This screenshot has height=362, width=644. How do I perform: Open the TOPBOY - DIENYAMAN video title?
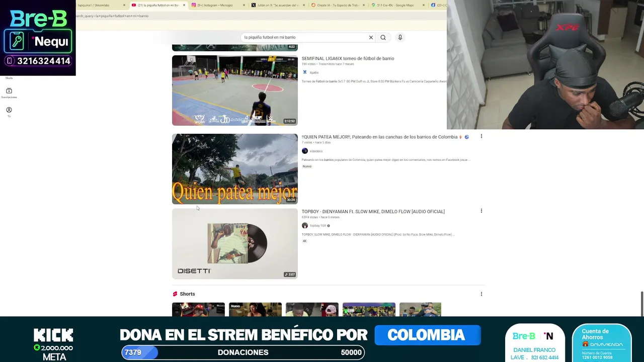click(x=373, y=212)
